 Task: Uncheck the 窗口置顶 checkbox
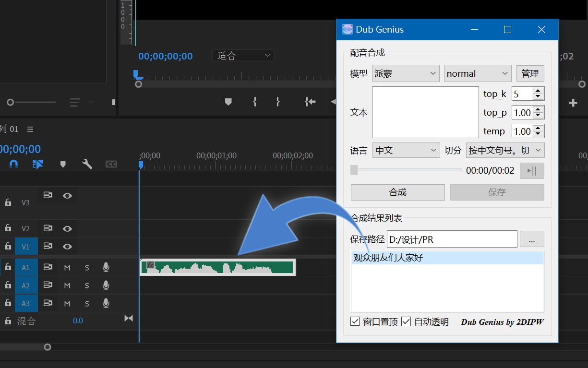[x=355, y=321]
